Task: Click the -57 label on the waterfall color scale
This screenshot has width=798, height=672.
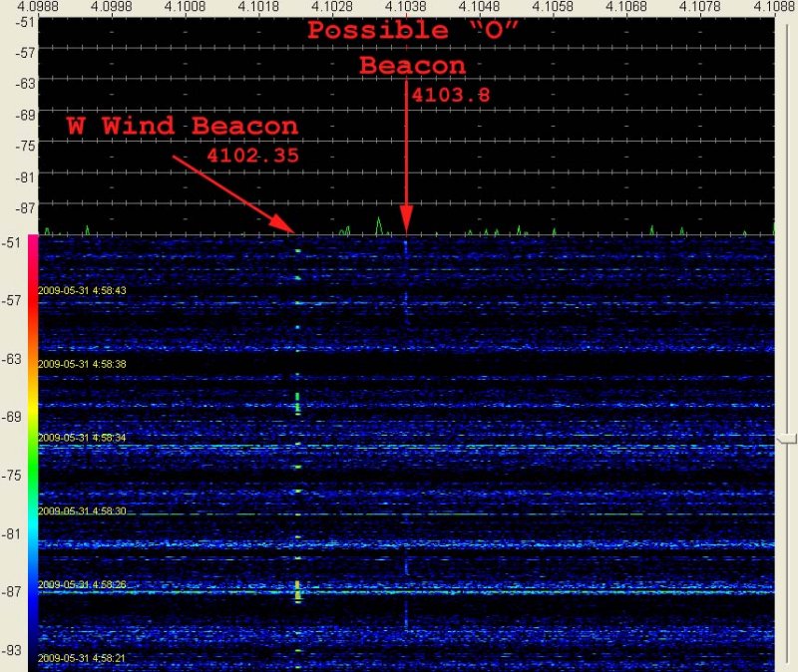Action: 12,300
